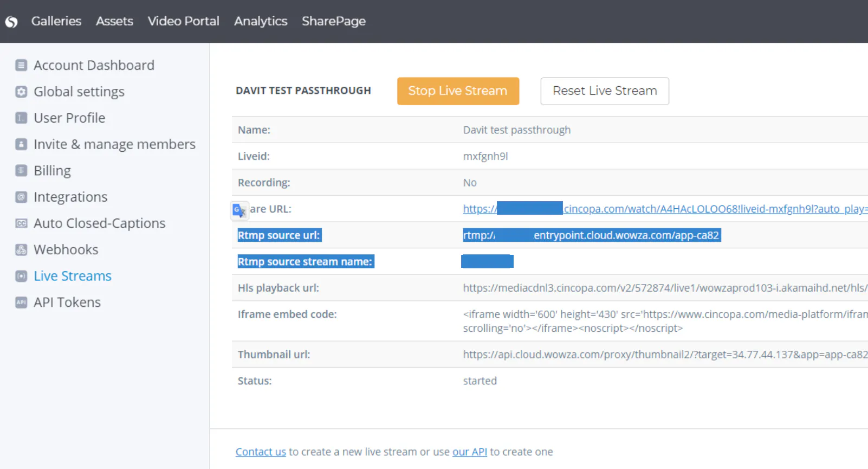Viewport: 868px width, 469px height.
Task: Click the Integrations sidebar icon
Action: (x=21, y=197)
